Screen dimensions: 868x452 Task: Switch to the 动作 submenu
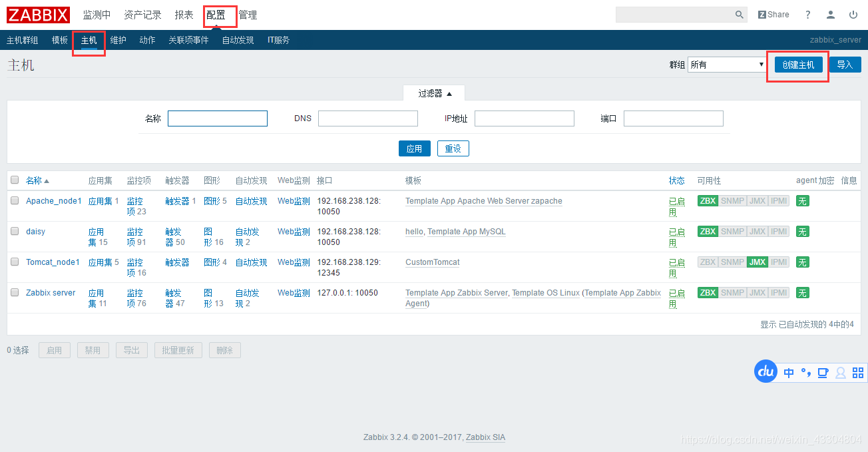148,40
